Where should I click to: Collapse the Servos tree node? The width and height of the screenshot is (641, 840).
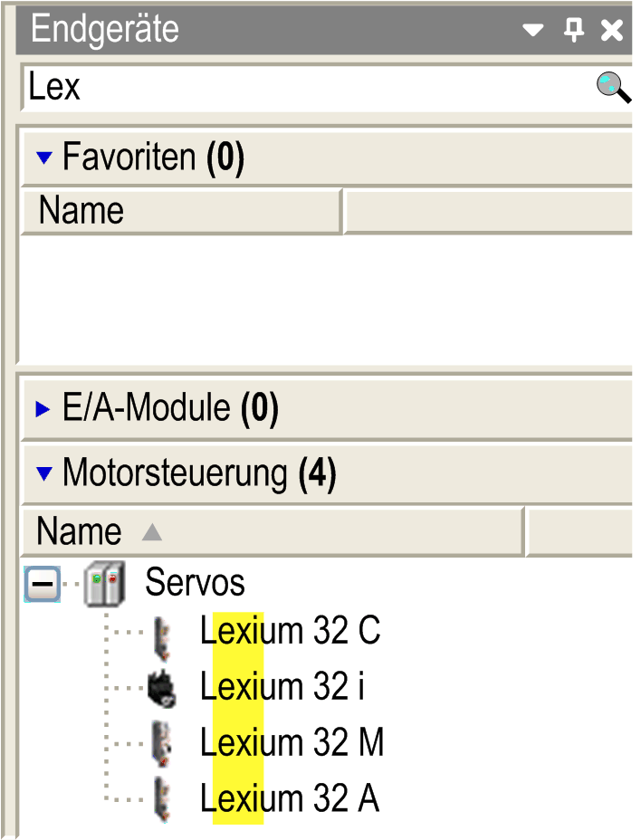43,583
